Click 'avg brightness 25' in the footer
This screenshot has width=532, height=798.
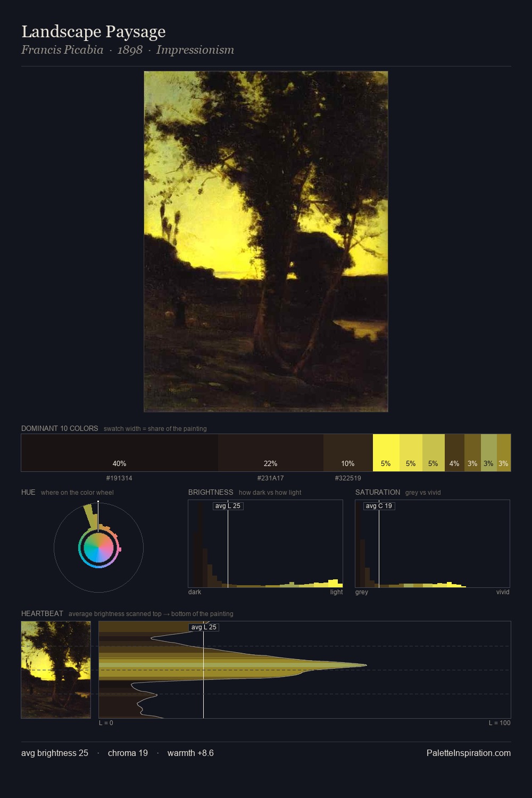pos(55,753)
